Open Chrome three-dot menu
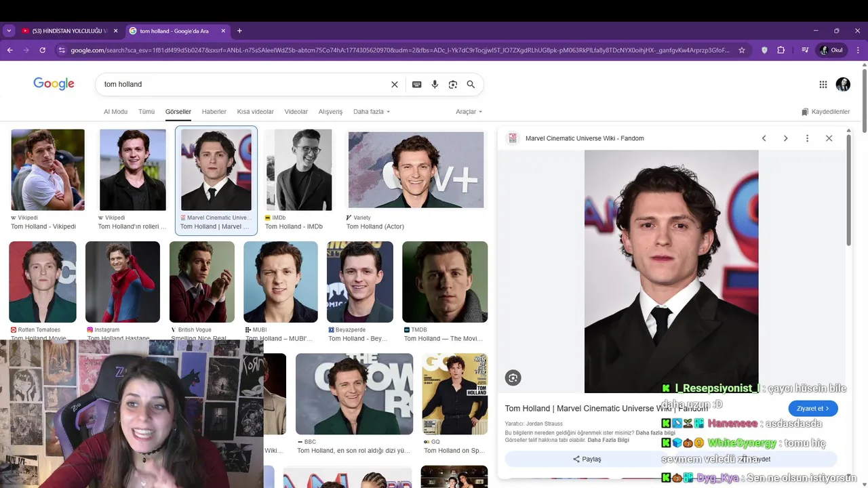The height and width of the screenshot is (488, 868). click(x=858, y=50)
